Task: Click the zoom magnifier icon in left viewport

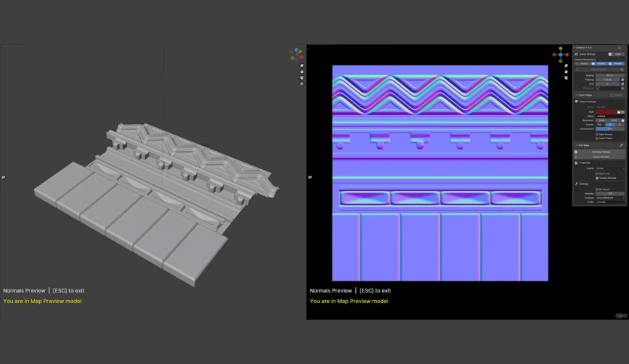Action: click(302, 65)
